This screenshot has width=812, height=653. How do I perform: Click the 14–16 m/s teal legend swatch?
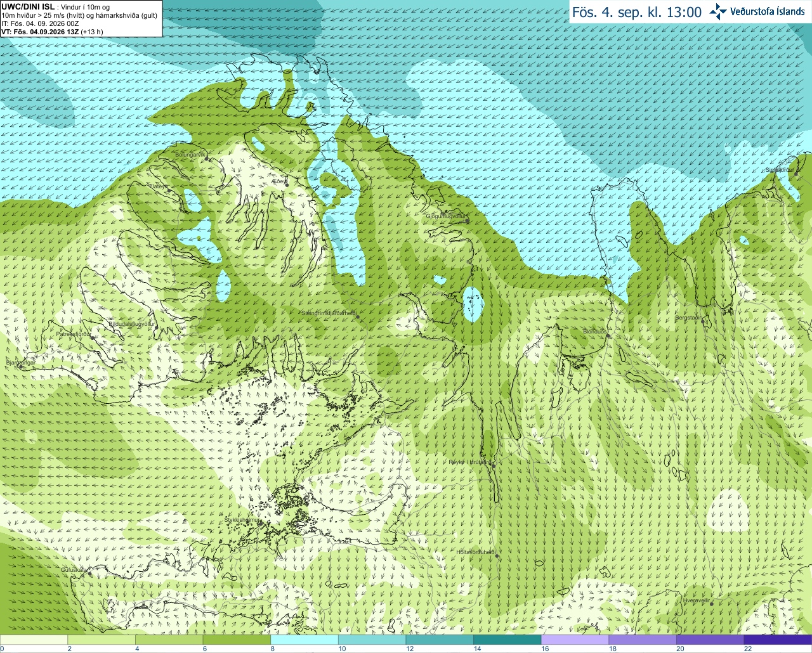pyautogui.click(x=507, y=640)
